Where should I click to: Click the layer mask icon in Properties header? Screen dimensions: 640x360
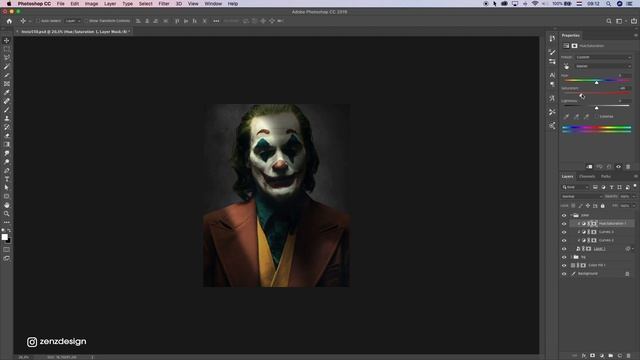pyautogui.click(x=574, y=46)
